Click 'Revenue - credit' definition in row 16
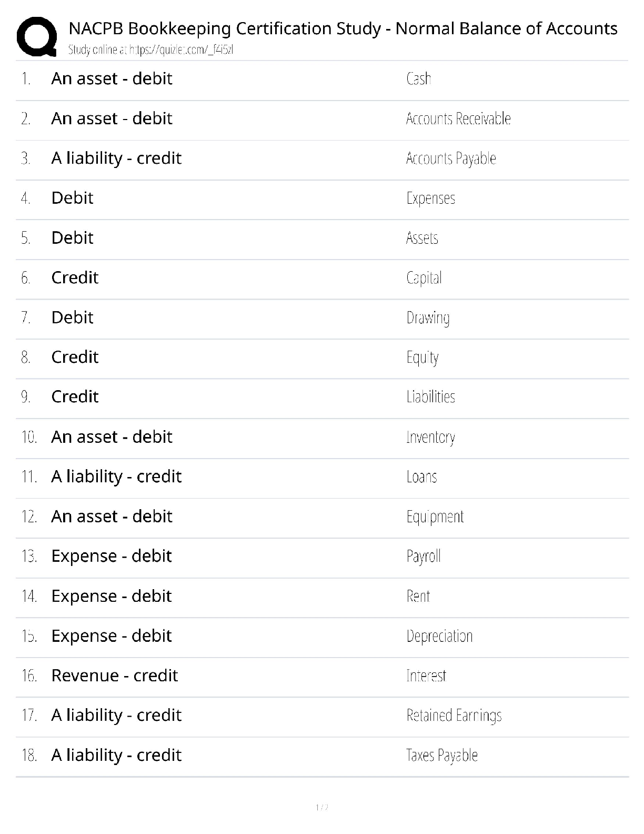644x834 pixels. click(x=115, y=676)
